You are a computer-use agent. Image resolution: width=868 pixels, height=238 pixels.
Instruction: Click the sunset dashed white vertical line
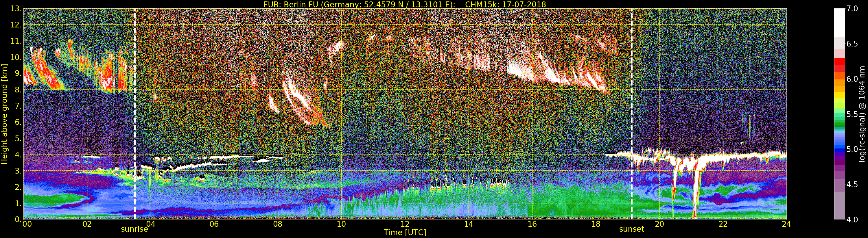coord(631,114)
